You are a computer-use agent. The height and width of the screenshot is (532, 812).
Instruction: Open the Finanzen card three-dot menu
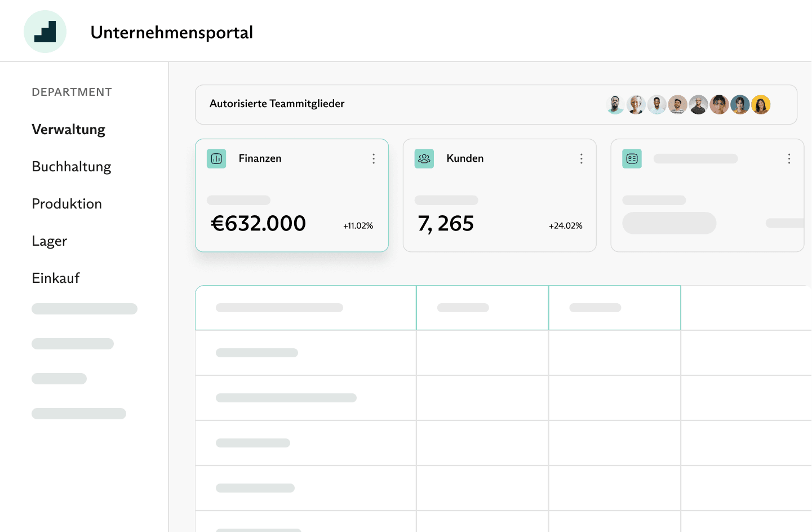point(374,159)
